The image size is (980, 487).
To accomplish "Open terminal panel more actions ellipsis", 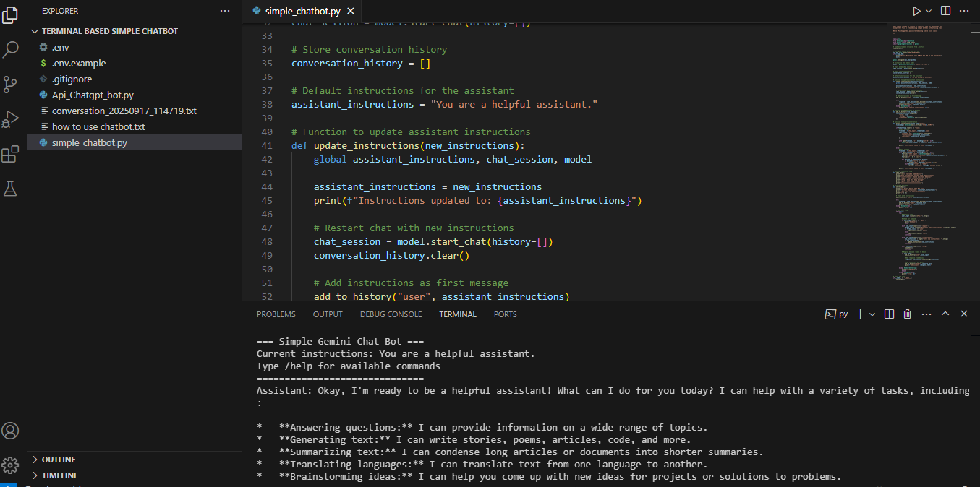I will (x=926, y=314).
